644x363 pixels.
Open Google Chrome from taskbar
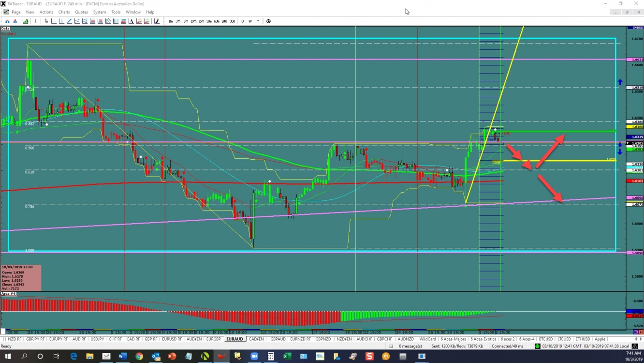[x=139, y=356]
